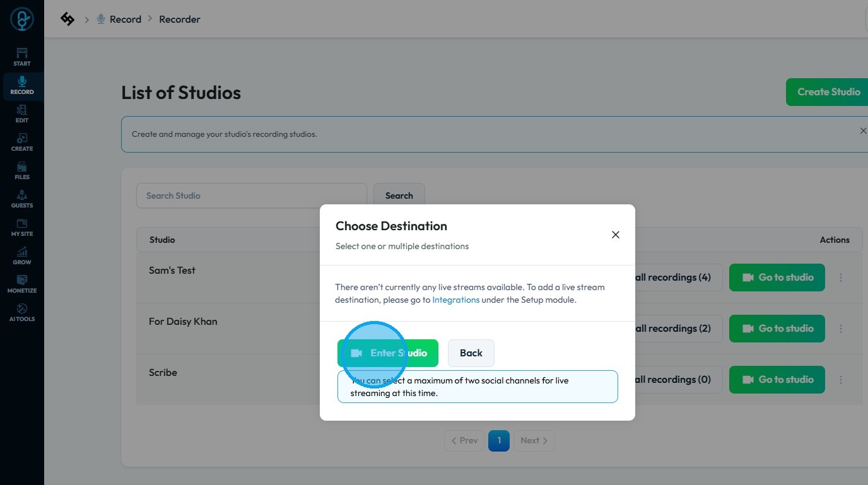The image size is (868, 485).
Task: Click the Record breadcrumb item
Action: click(125, 20)
